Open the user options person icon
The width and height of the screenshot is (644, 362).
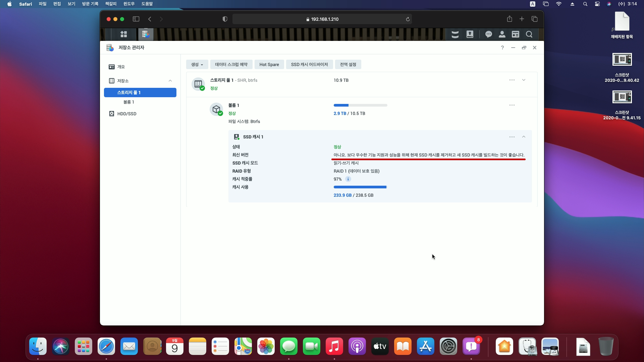(502, 34)
